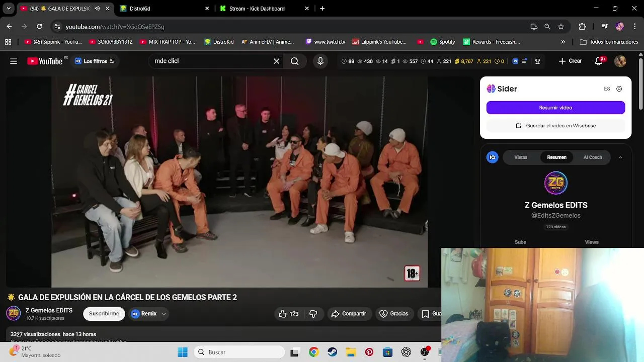Screen dimensions: 644x362
Task: Open the YouTube account avatar menu
Action: pos(620,61)
